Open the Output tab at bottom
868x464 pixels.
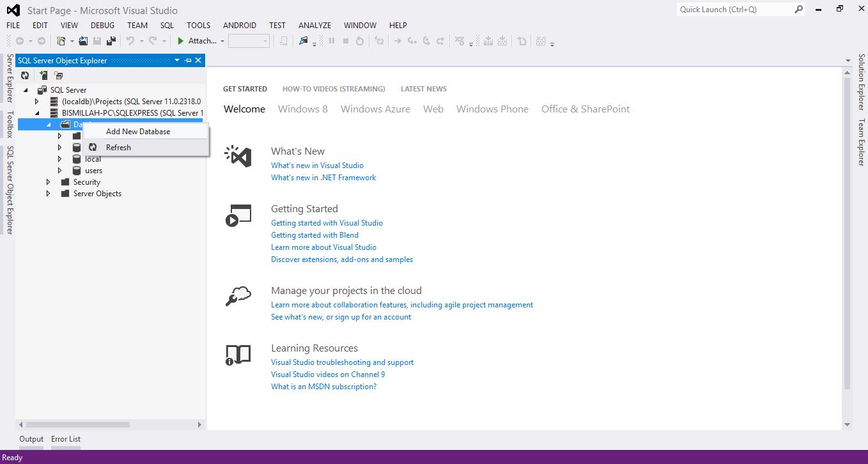pos(31,439)
